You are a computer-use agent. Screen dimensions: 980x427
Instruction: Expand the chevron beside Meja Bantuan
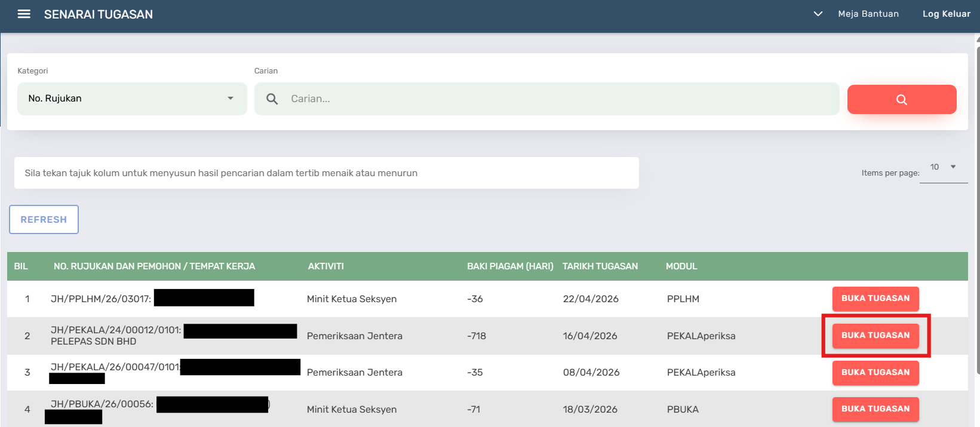(818, 14)
